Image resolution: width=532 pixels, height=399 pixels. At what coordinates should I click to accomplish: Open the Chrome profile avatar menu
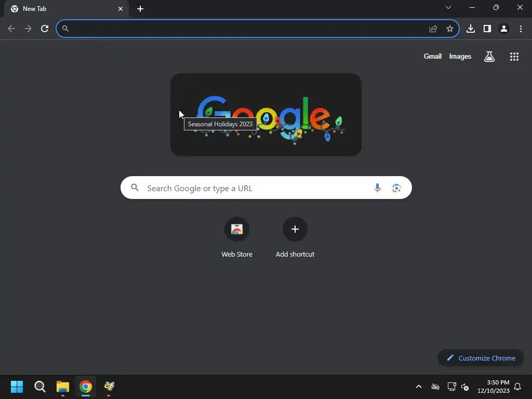[x=504, y=29]
